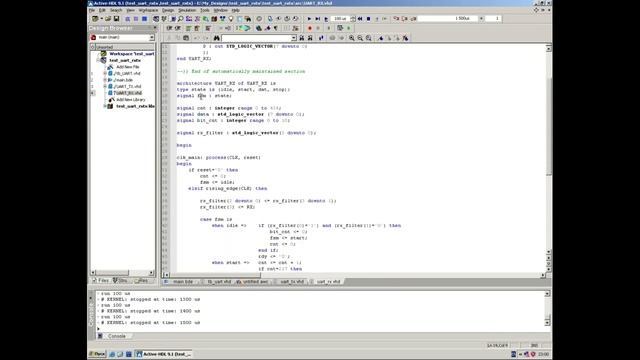
Task: Click the Run simulation play icon
Action: point(309,19)
